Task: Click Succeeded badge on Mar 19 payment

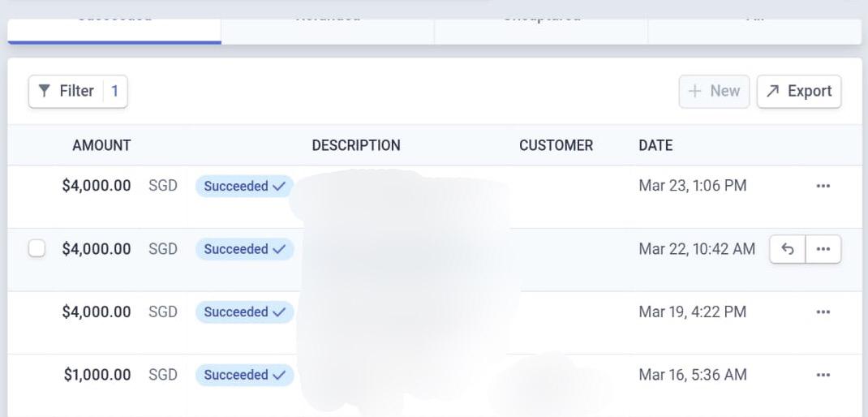Action: pos(244,312)
